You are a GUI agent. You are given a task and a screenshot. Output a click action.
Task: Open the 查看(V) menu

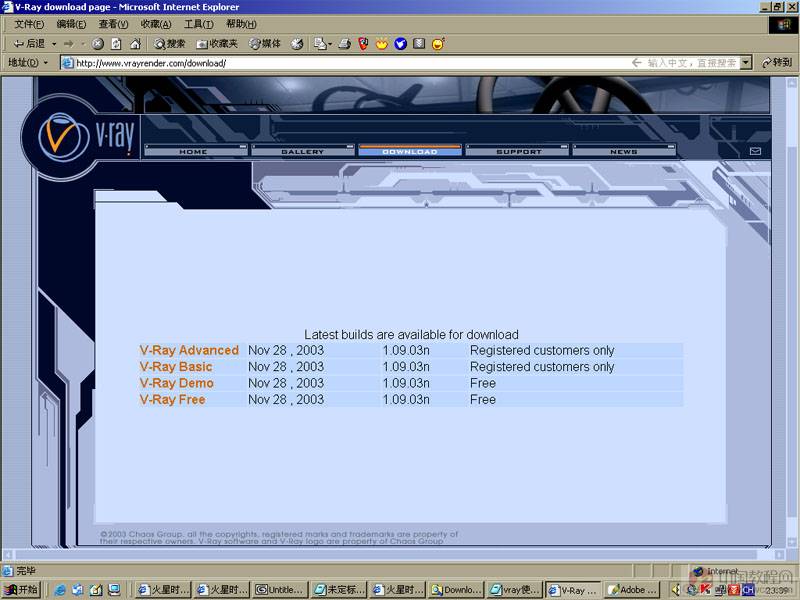coord(113,24)
